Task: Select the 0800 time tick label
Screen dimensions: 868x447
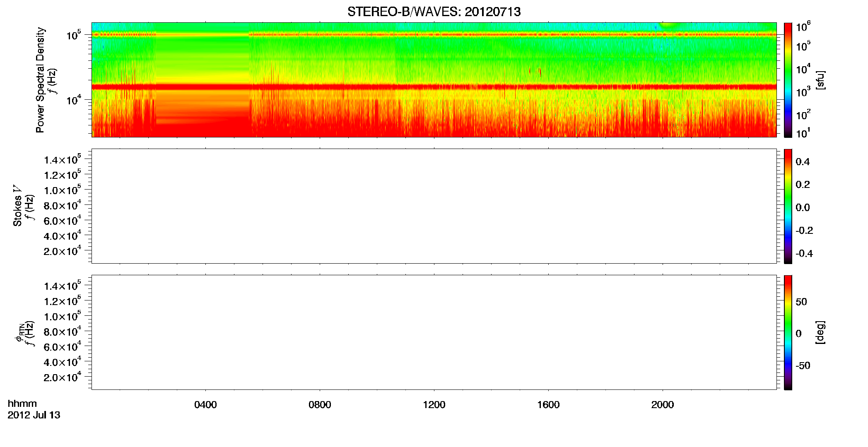Action: (320, 405)
